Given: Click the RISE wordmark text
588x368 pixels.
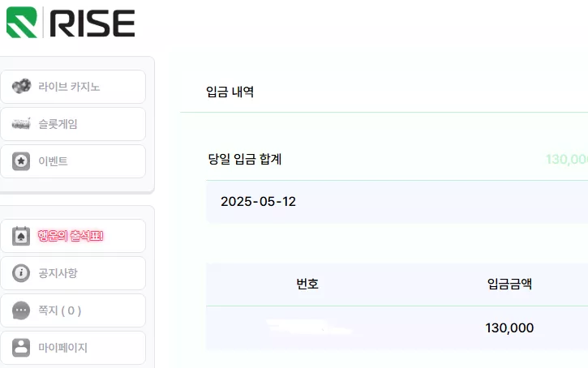Looking at the screenshot, I should 92,24.
